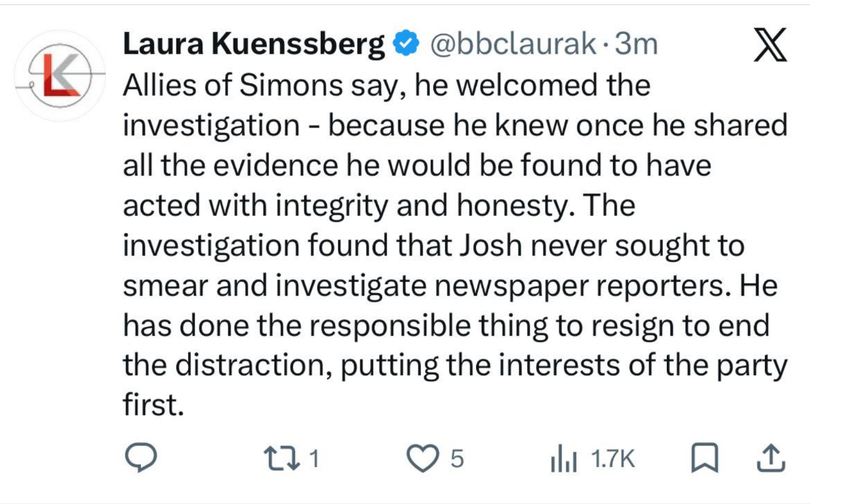Share the tweet via the upload arrow icon
Screen dimensions: 844x504
click(x=772, y=459)
